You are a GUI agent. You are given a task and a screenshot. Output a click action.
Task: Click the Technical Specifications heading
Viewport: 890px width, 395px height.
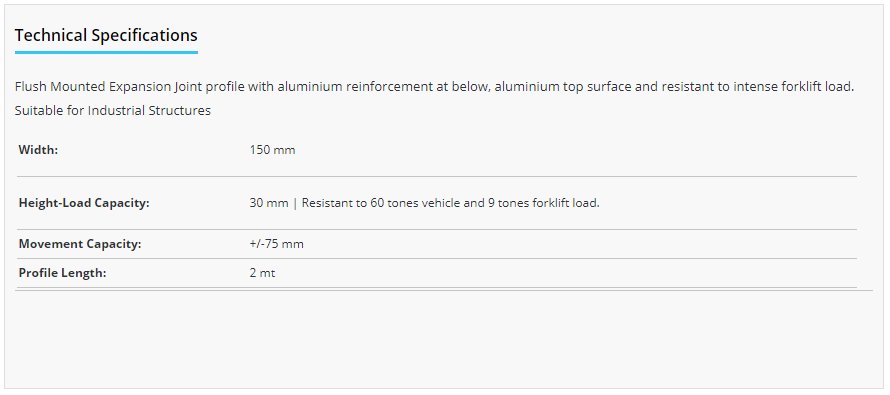[106, 35]
